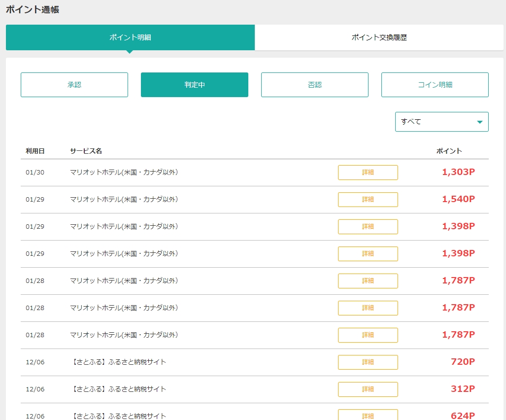
Task: Select the 否認 filter button
Action: 315,85
